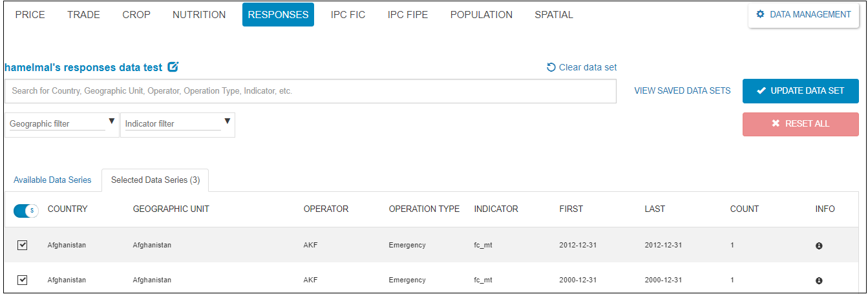Click the edit icon beside data set name

173,67
